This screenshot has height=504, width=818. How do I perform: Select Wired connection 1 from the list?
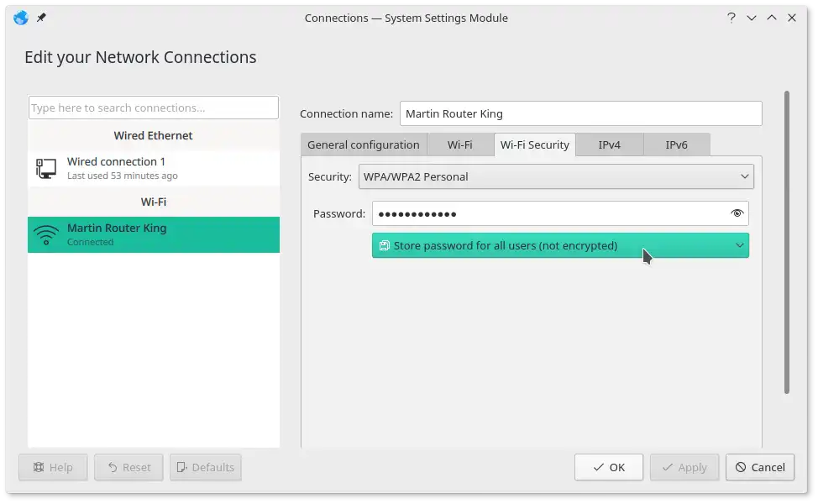tap(154, 167)
